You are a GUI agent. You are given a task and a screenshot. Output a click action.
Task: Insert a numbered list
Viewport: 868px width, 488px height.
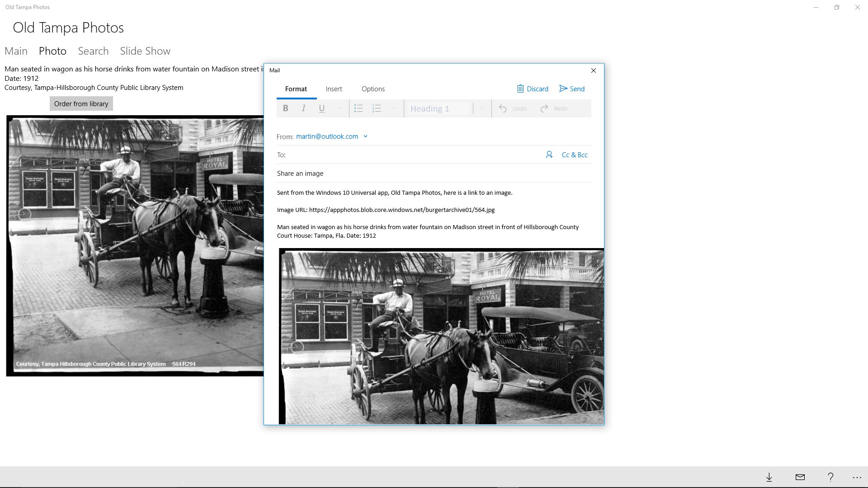377,108
